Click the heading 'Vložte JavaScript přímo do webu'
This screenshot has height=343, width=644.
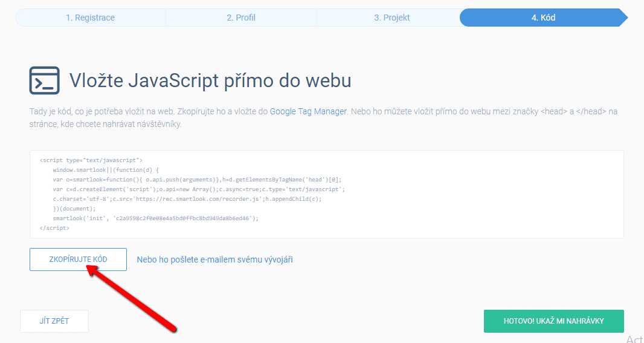pos(210,80)
